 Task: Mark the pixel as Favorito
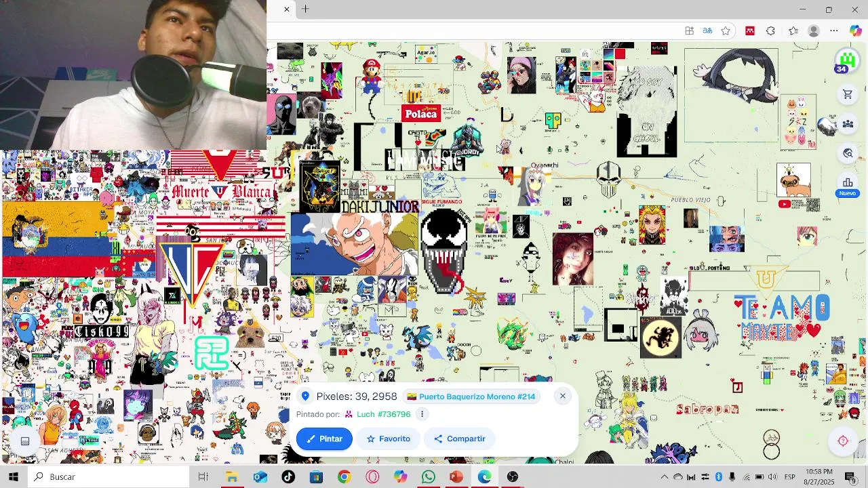click(x=389, y=439)
